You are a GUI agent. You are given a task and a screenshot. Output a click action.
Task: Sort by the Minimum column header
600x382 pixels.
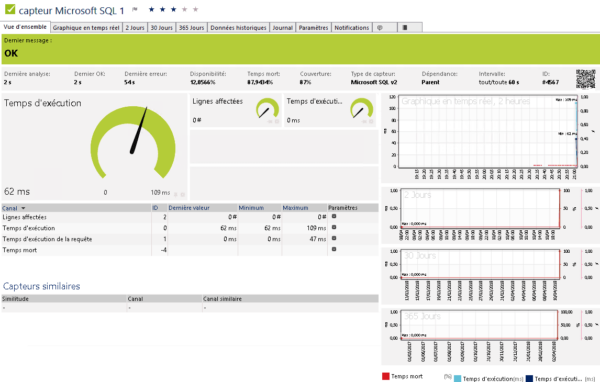pos(251,208)
